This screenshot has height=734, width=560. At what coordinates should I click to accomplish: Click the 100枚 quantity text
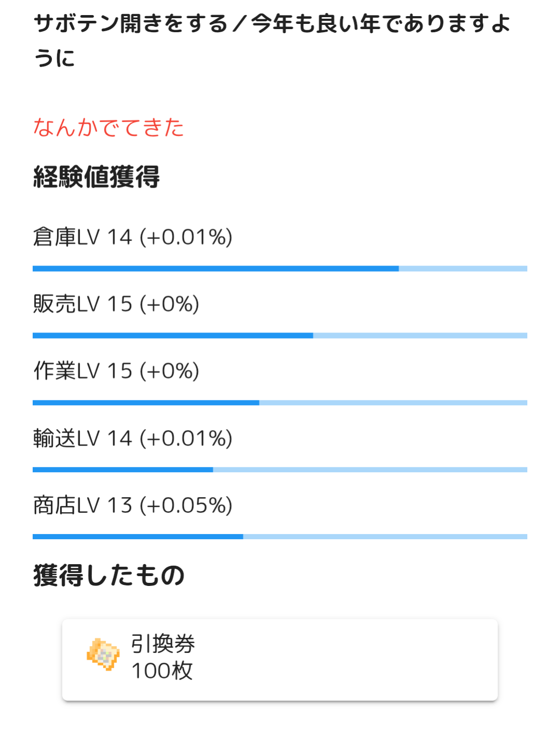pyautogui.click(x=162, y=671)
